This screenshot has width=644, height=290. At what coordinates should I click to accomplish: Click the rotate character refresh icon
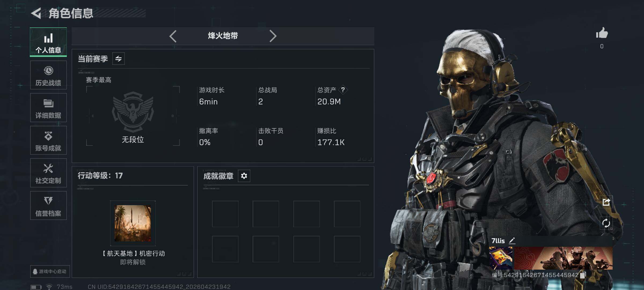pyautogui.click(x=606, y=223)
